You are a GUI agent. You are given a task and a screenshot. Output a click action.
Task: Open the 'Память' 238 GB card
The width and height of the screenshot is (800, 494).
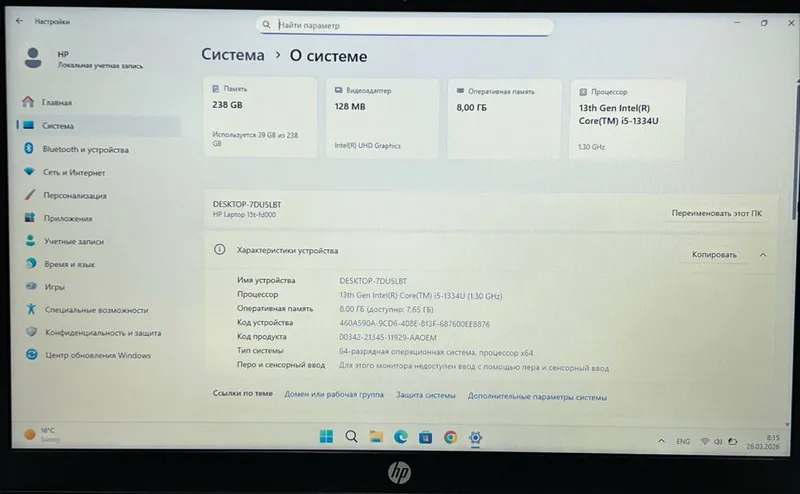[260, 117]
